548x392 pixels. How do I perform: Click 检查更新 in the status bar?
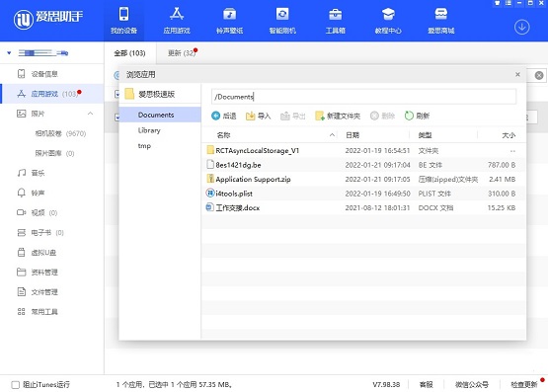point(523,385)
